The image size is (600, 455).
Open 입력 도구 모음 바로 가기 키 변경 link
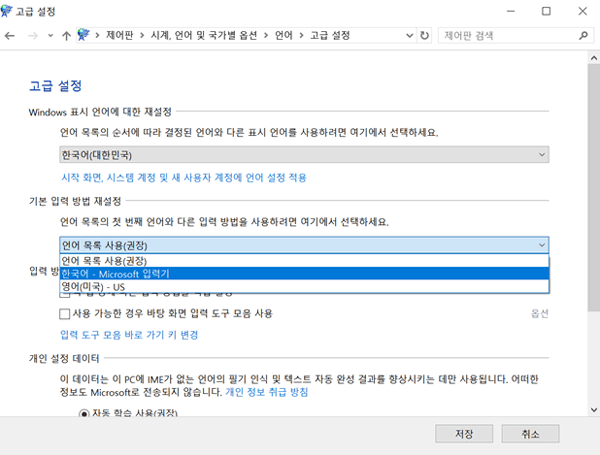click(129, 335)
